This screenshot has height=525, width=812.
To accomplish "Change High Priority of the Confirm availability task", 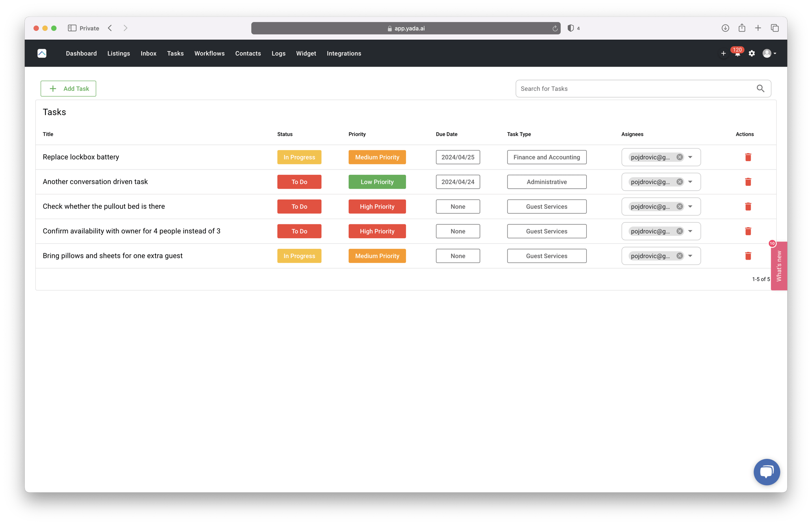I will 377,231.
